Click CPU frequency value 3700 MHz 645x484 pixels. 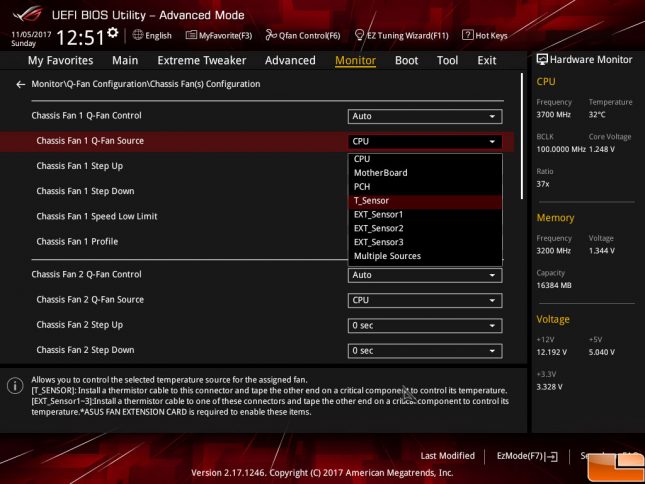point(553,115)
